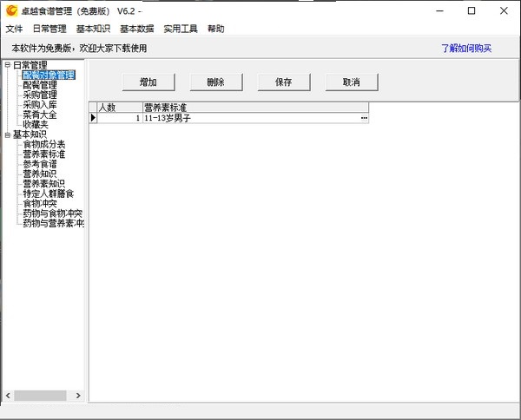
Task: Select 参考食谱 tree item
Action: (39, 164)
